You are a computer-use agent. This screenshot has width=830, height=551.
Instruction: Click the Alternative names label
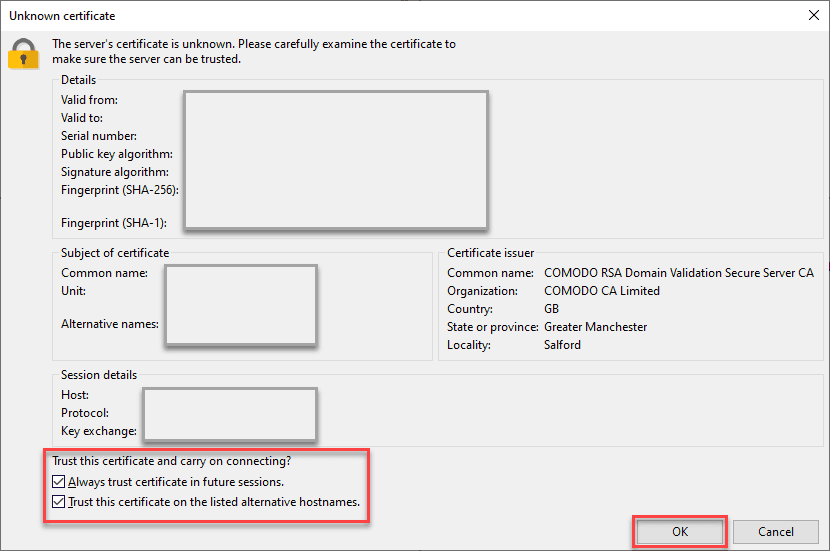click(x=110, y=323)
